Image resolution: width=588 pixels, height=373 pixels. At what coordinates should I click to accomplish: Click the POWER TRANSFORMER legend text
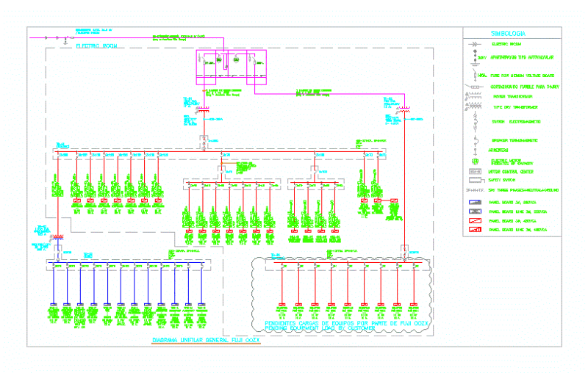click(x=512, y=97)
